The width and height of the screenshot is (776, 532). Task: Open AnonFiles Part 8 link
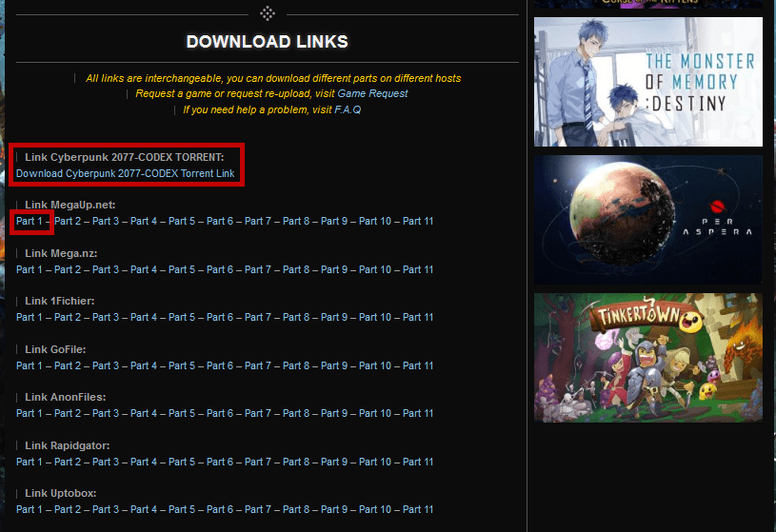pos(296,413)
